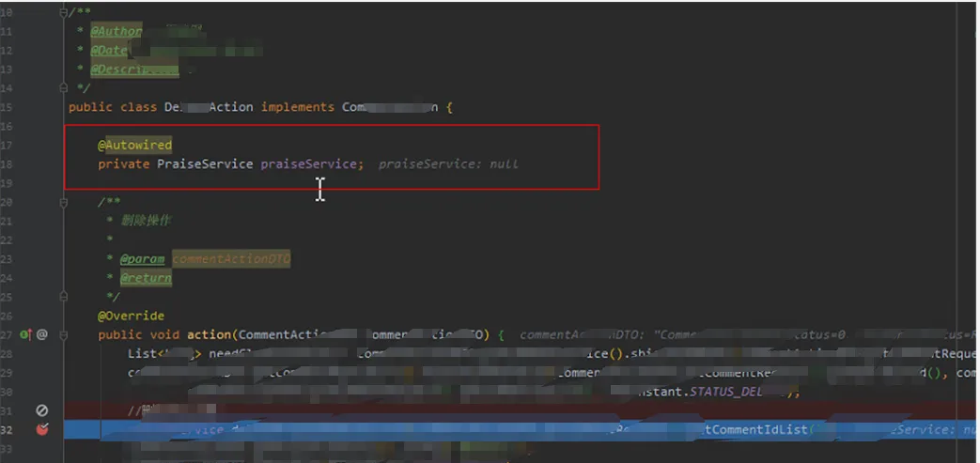Toggle the disabled breakpoint on line 31

[42, 410]
